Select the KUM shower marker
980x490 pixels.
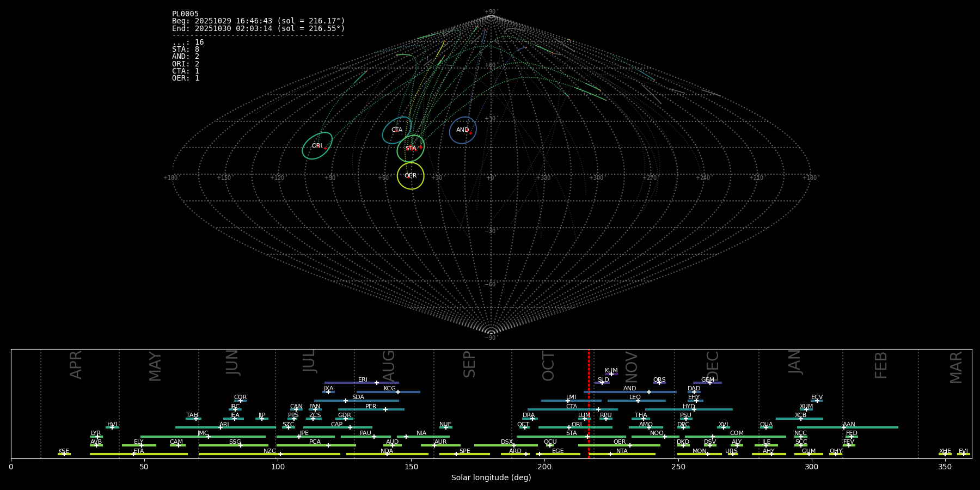611,373
